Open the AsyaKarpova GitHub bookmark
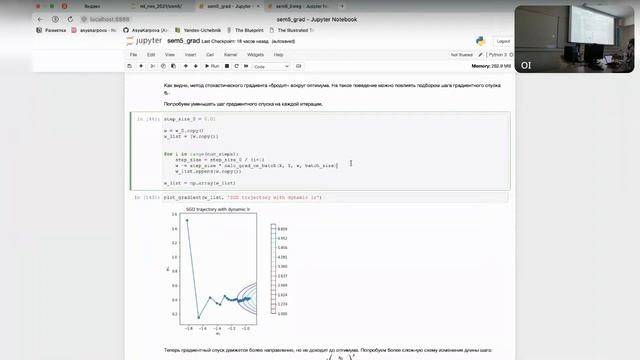640x360 pixels. click(145, 30)
